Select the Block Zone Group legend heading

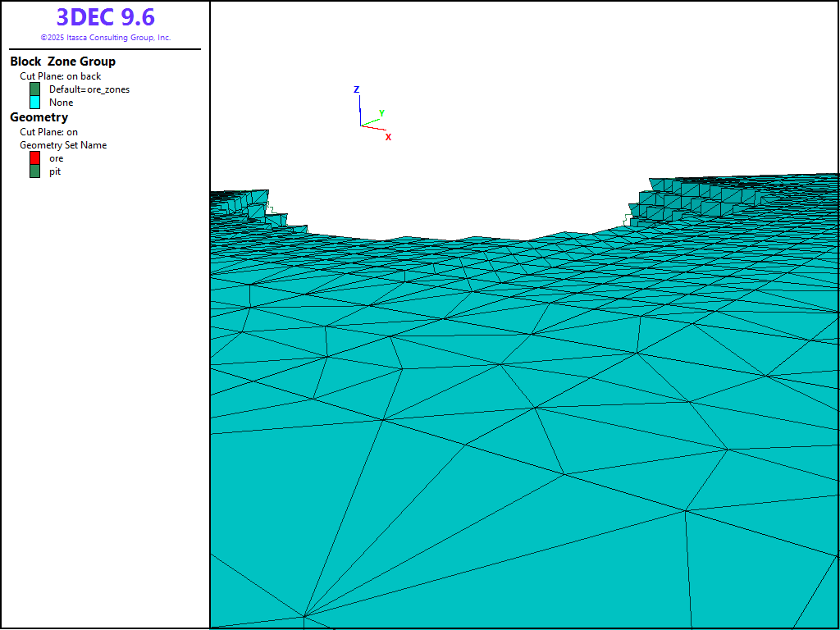[62, 62]
